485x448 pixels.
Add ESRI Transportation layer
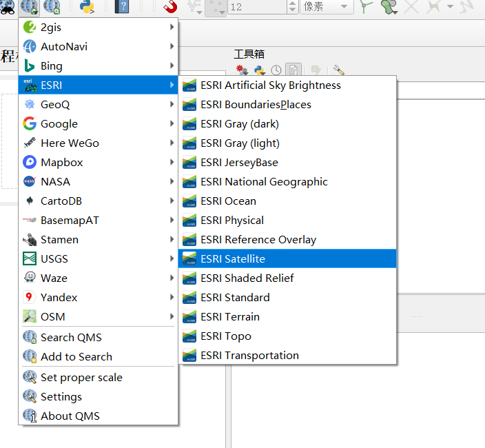tap(287, 355)
